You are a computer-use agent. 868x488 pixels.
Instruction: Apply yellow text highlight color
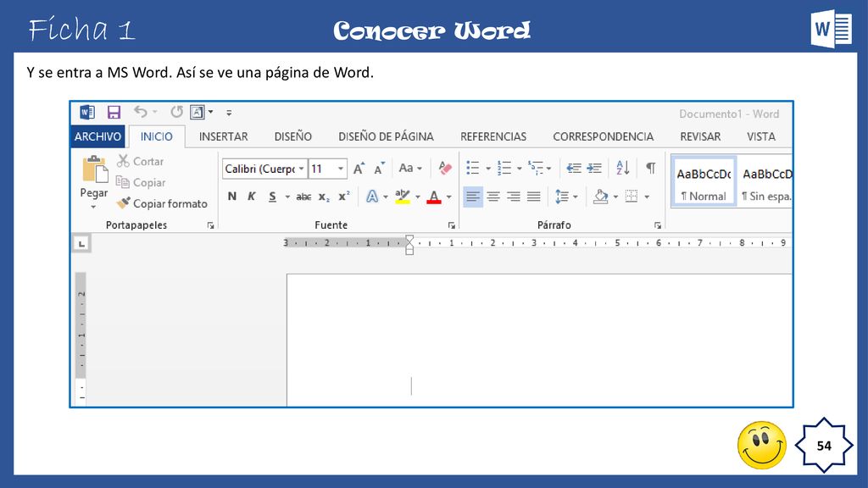pyautogui.click(x=403, y=197)
